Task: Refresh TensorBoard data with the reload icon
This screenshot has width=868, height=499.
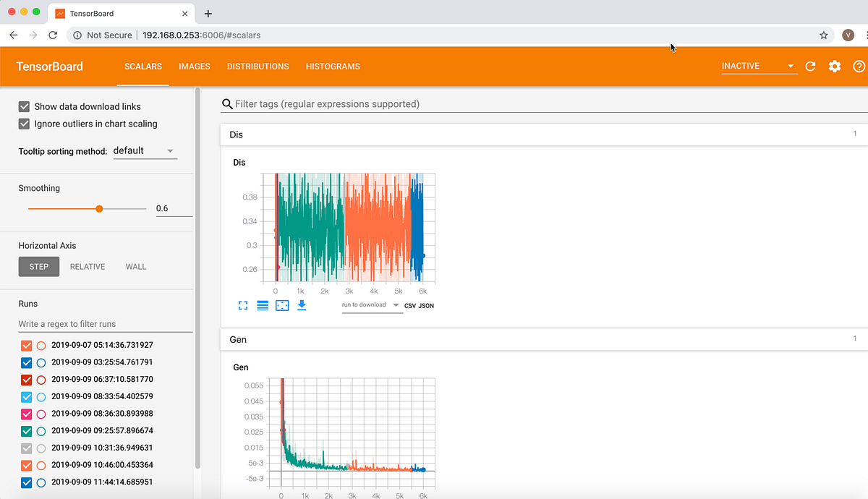Action: point(810,66)
